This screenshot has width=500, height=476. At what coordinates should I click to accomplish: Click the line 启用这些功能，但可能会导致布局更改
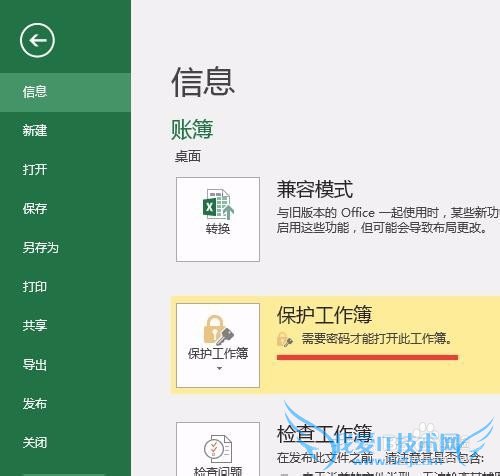click(x=382, y=228)
